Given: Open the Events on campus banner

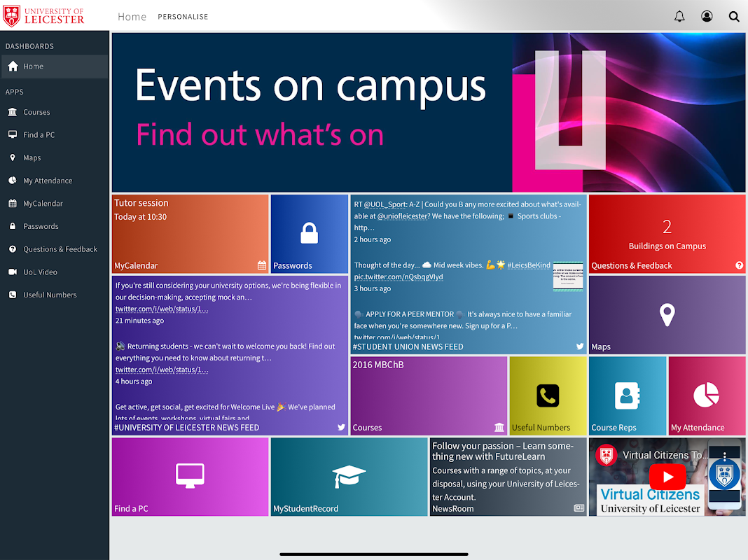Looking at the screenshot, I should click(429, 113).
